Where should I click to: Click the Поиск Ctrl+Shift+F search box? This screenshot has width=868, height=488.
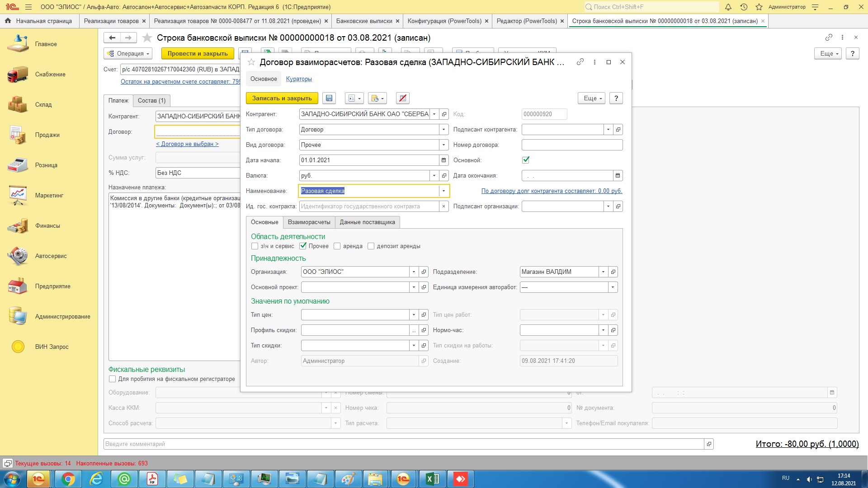651,7
